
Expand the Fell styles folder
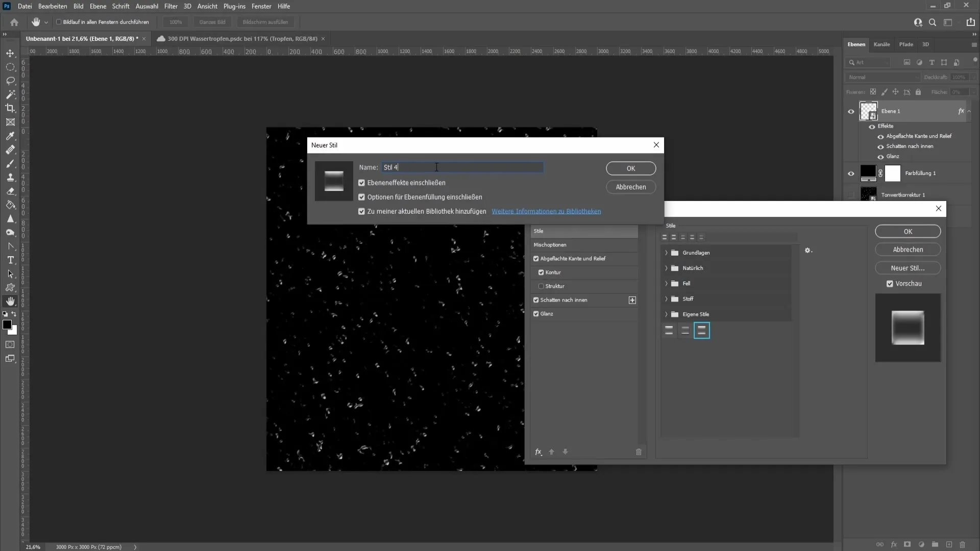666,283
